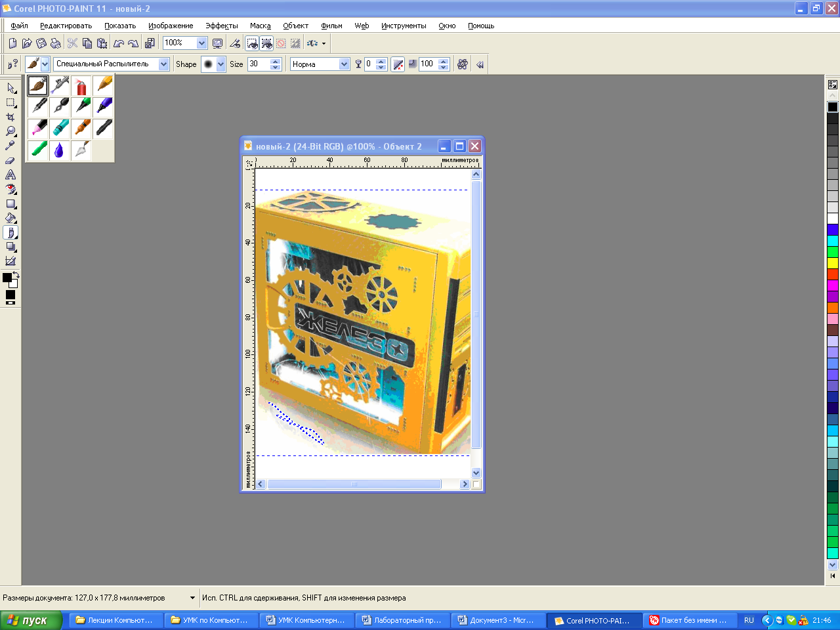Open the Эффекты menu
The width and height of the screenshot is (840, 630).
(222, 26)
